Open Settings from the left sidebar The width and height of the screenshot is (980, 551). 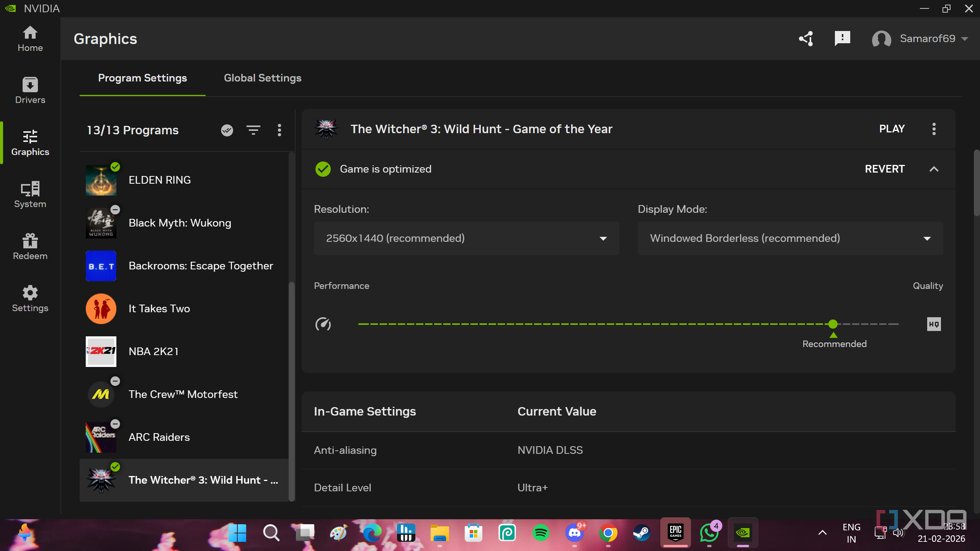pyautogui.click(x=30, y=299)
